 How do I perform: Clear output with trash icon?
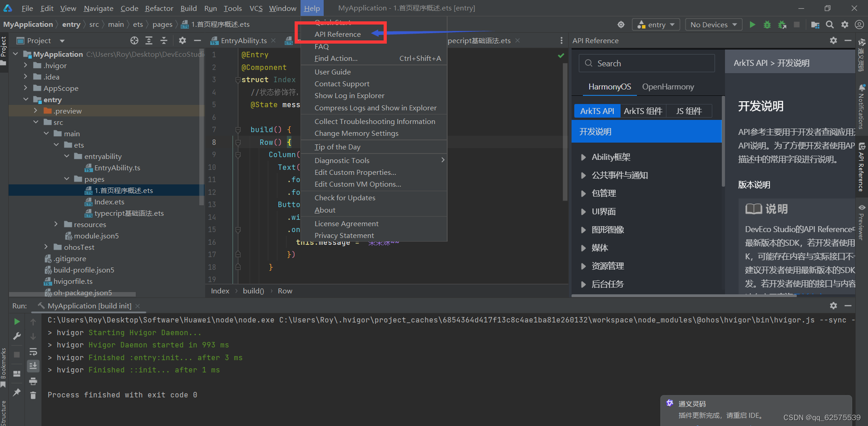point(33,396)
